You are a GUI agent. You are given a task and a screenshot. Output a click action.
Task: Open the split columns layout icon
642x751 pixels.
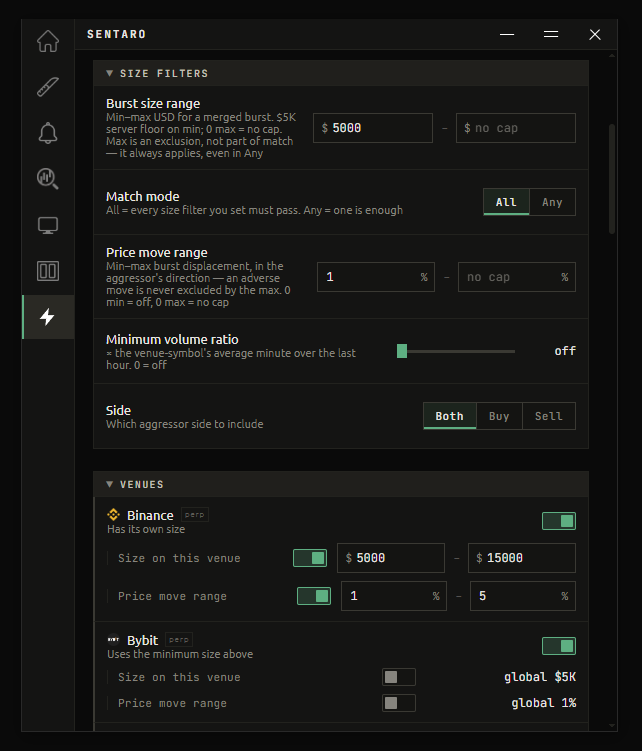click(48, 271)
